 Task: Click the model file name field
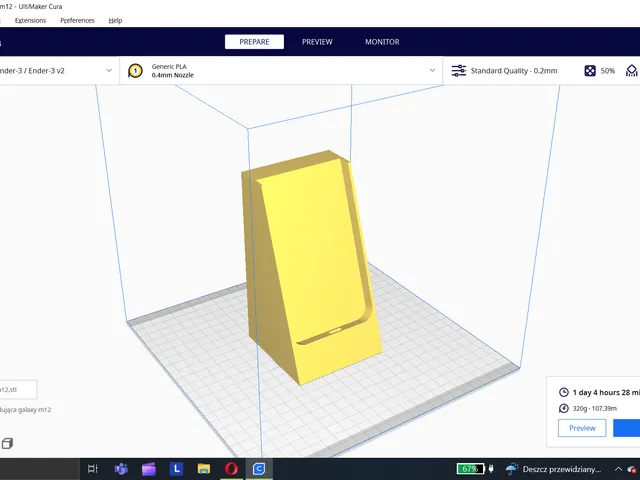click(x=18, y=389)
